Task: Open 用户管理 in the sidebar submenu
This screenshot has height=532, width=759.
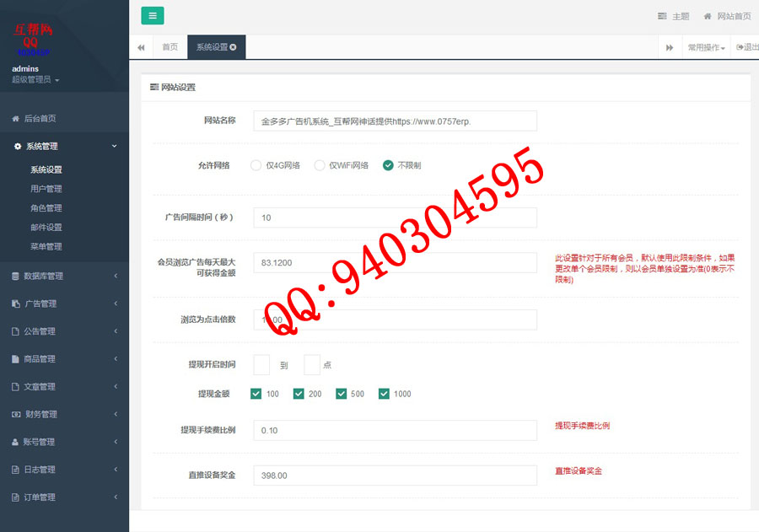Action: (46, 189)
